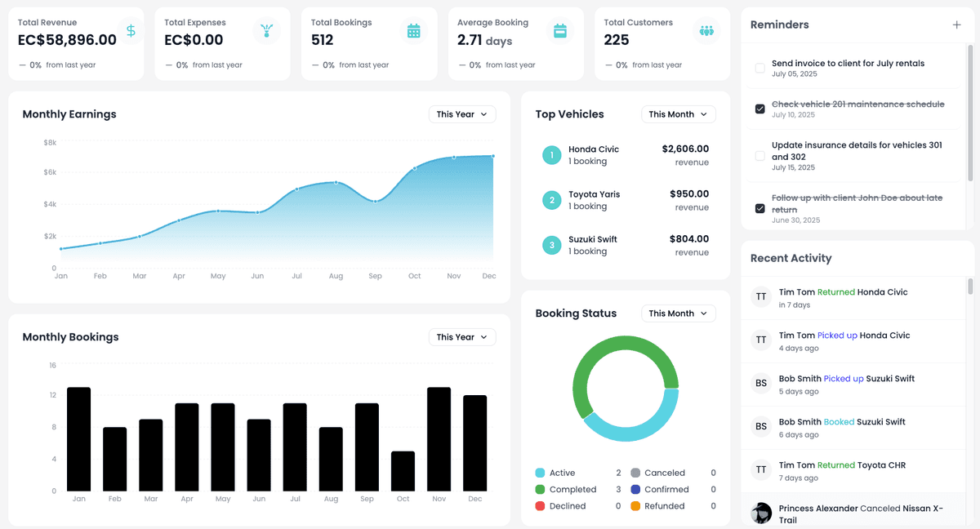Open Monthly Bookings This Year dropdown
Image resolution: width=980 pixels, height=529 pixels.
pos(461,337)
